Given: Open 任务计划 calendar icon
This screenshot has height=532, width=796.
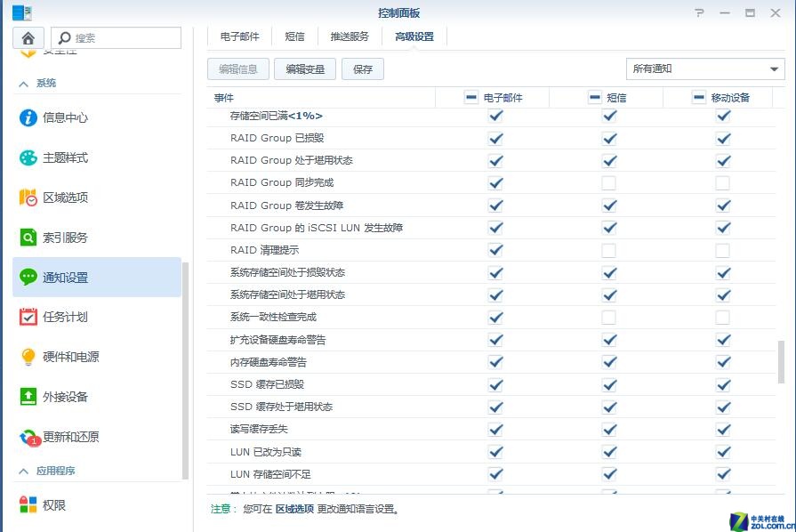Looking at the screenshot, I should (28, 317).
